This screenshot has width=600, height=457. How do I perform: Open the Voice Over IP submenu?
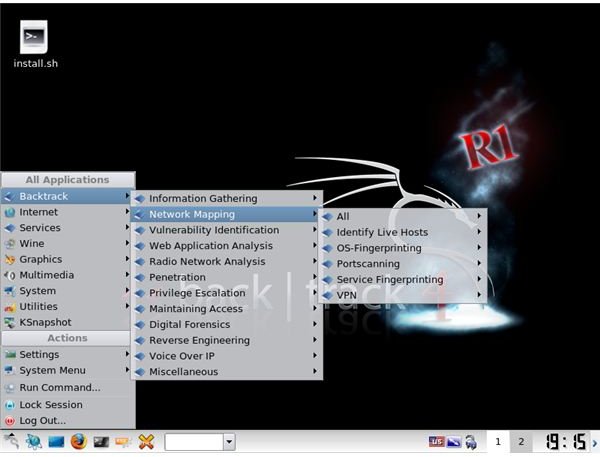pyautogui.click(x=227, y=356)
